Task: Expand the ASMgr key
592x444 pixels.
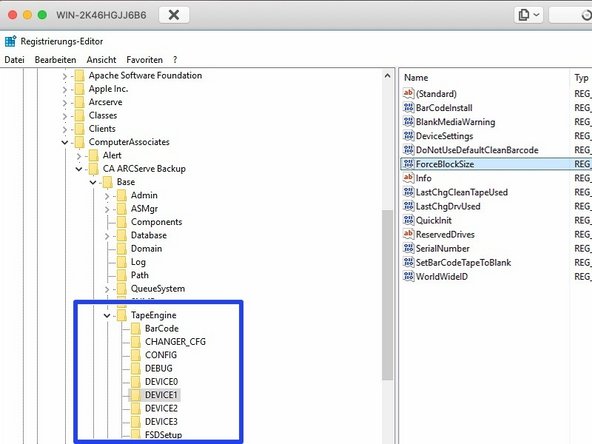Action: 107,209
